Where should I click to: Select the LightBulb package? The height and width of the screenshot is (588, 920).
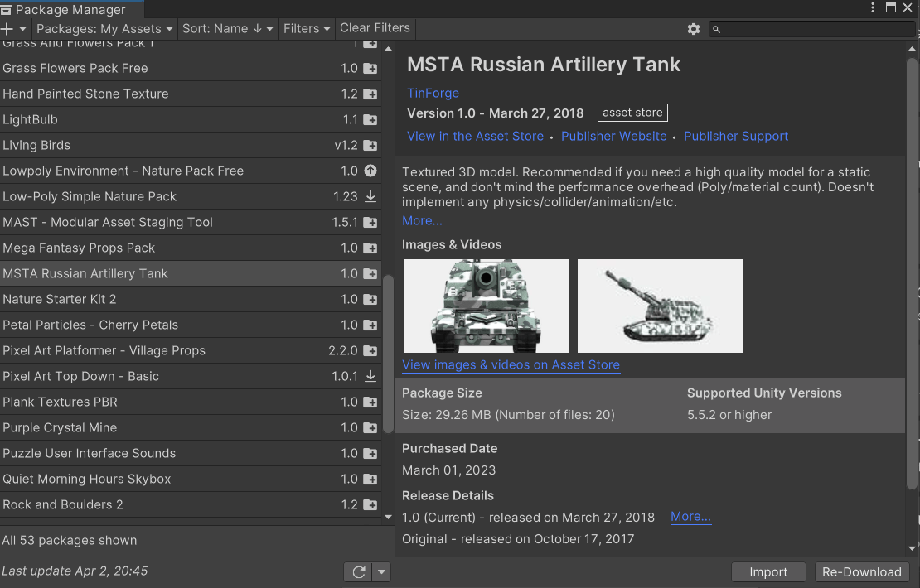pyautogui.click(x=190, y=120)
